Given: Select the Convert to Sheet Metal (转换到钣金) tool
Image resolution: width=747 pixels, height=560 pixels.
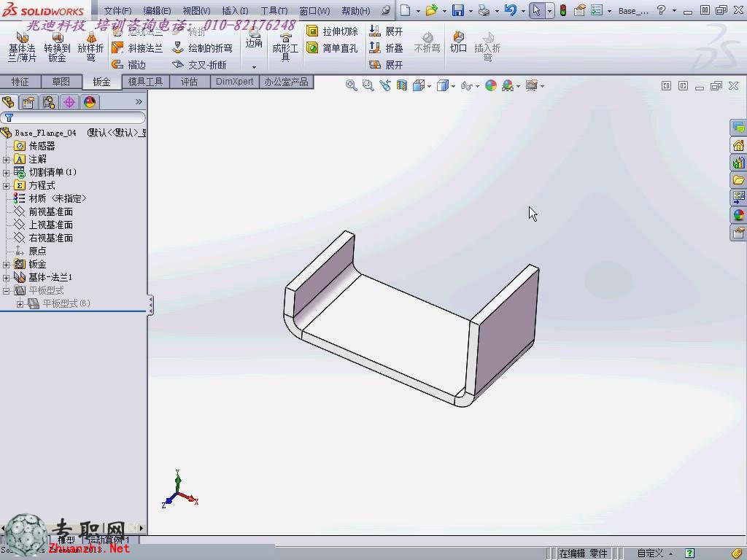Looking at the screenshot, I should point(57,47).
